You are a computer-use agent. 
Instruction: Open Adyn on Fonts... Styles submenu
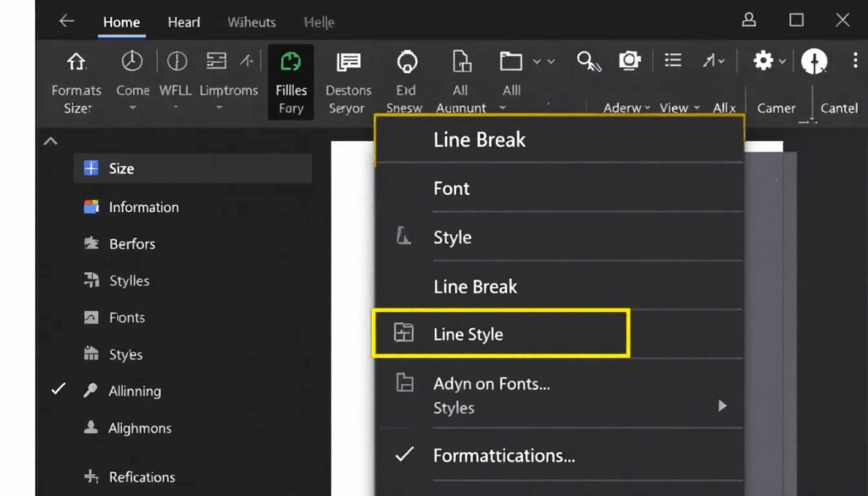559,395
